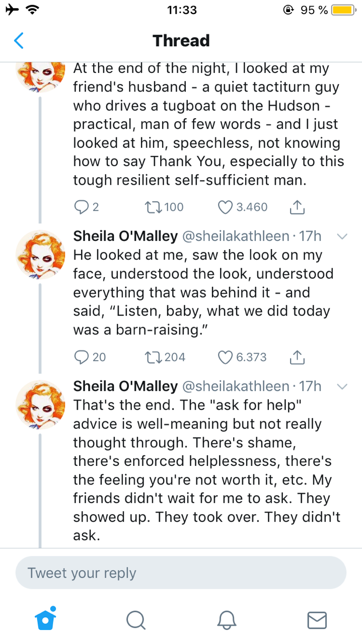
Task: Open Direct Messages envelope tab
Action: pos(317,619)
